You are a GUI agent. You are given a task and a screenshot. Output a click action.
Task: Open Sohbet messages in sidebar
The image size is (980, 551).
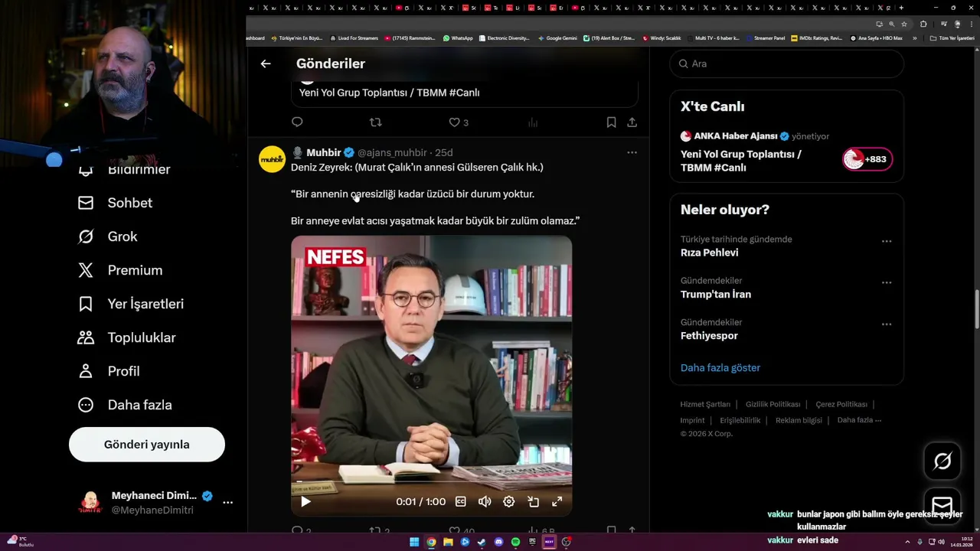[x=115, y=203]
